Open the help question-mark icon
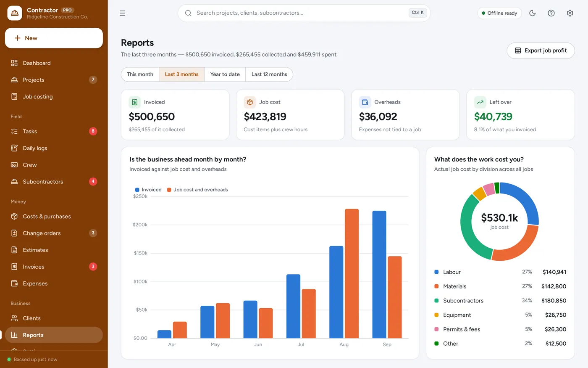Screen dimensions: 588x368 point(551,13)
